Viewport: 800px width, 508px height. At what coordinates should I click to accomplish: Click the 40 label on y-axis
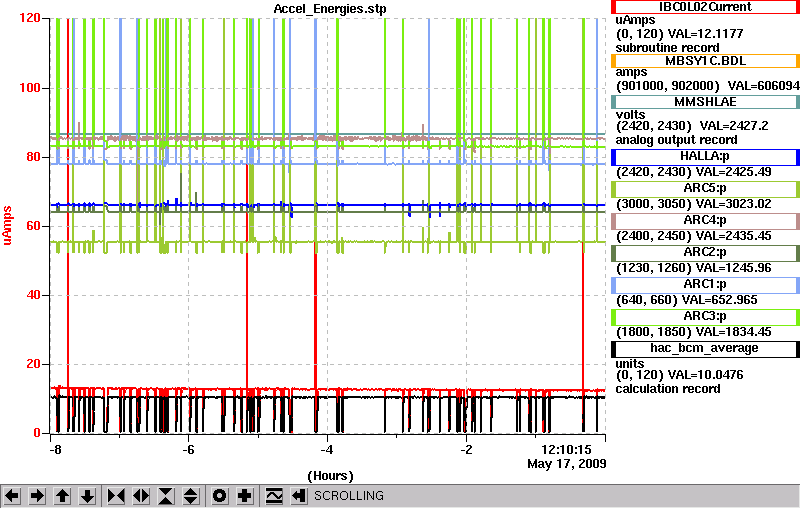coord(33,295)
